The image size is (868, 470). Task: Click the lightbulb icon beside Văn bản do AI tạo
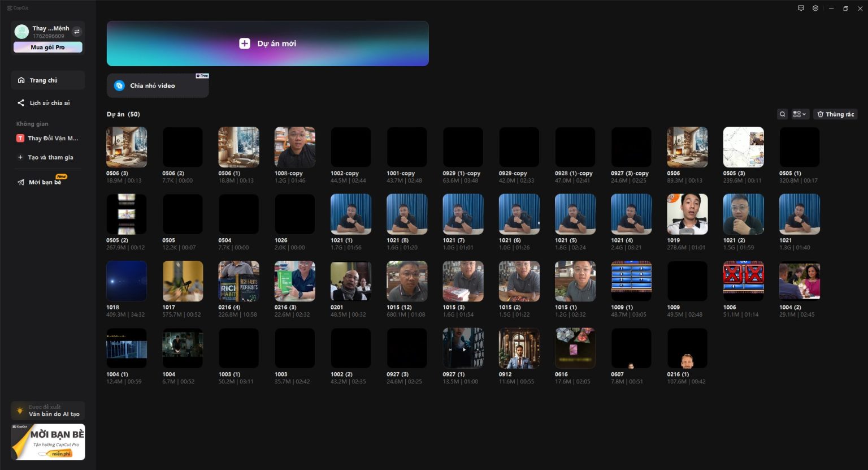coord(20,411)
